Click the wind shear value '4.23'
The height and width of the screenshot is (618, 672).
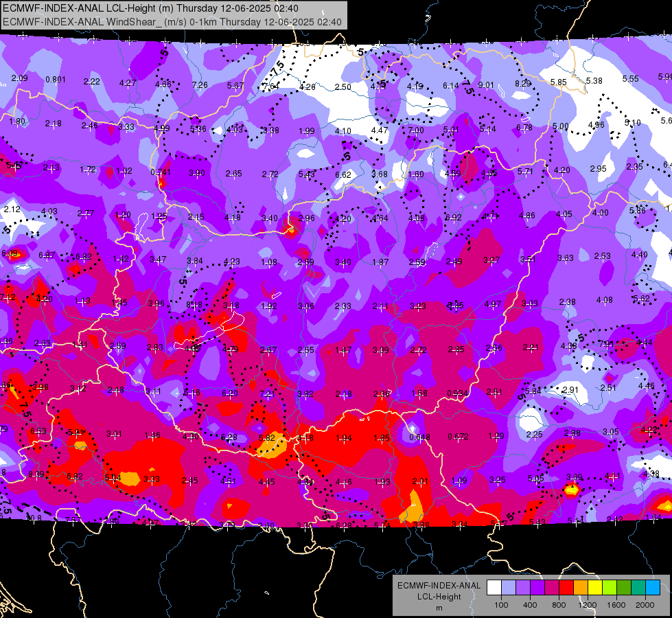232,261
